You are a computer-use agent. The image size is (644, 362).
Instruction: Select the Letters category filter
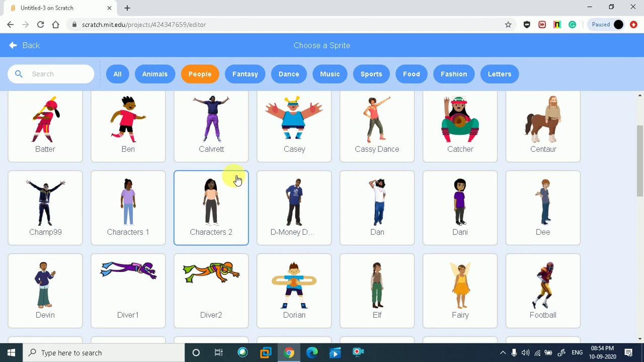pyautogui.click(x=499, y=74)
